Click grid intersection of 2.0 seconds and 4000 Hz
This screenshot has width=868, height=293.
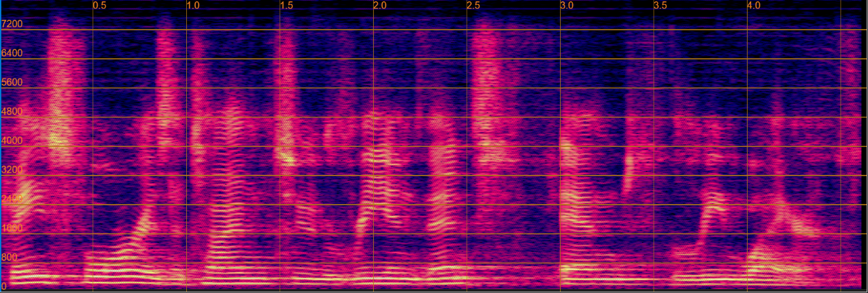(374, 146)
